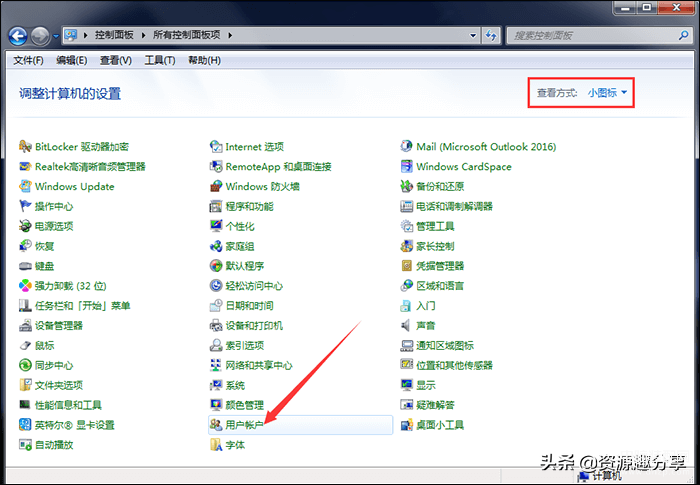Viewport: 700px width, 485px height.
Task: Click the 键盘 icon
Action: [25, 266]
